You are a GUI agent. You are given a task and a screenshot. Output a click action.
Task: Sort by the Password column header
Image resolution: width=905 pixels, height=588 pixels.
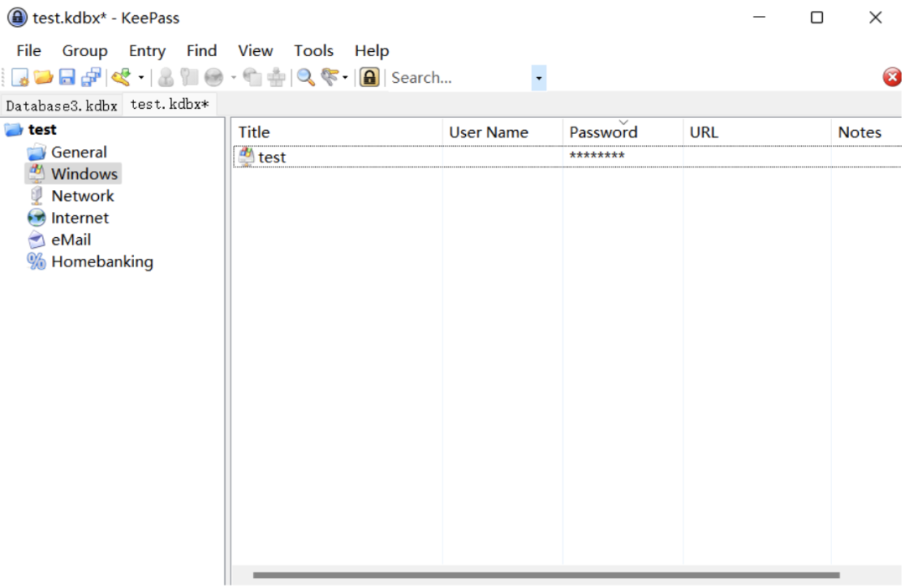click(x=623, y=132)
